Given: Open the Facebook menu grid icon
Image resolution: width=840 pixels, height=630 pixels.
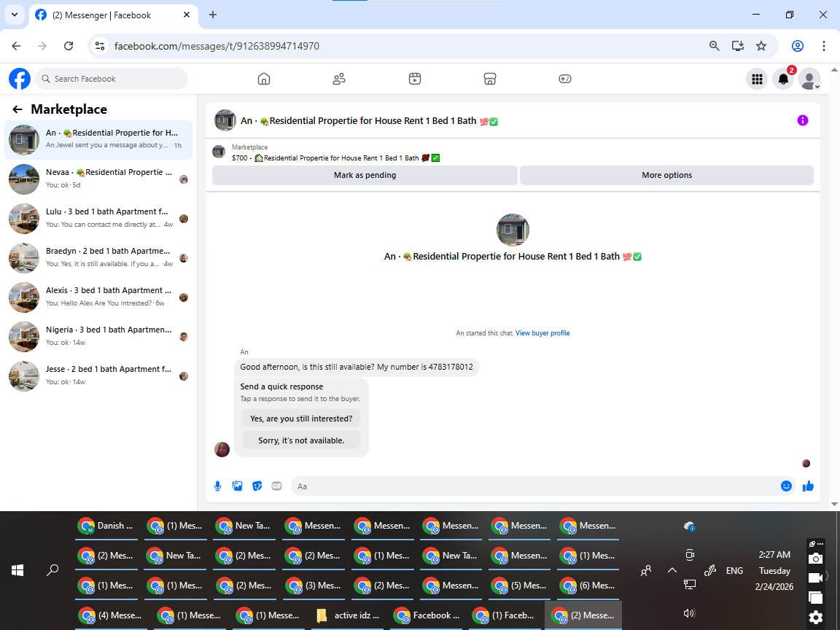Looking at the screenshot, I should coord(757,79).
